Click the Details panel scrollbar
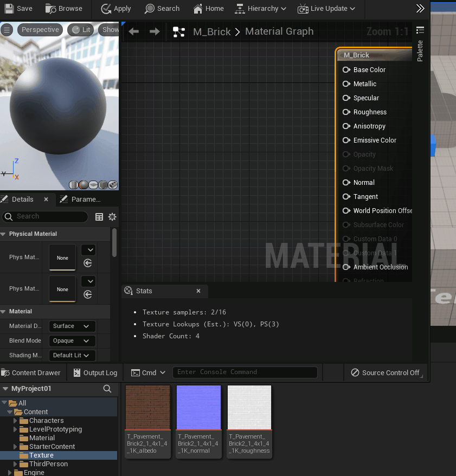456x476 pixels. point(114,243)
